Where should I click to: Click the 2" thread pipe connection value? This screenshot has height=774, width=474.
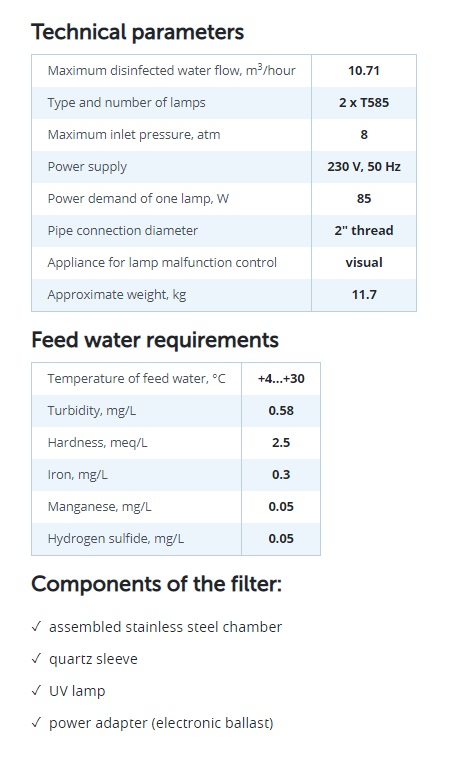[x=364, y=231]
